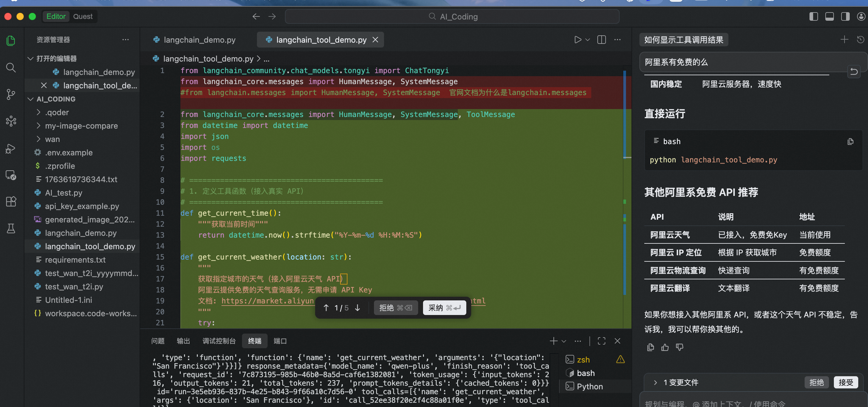Open the Testing flask icon view
The height and width of the screenshot is (407, 868).
(x=11, y=228)
